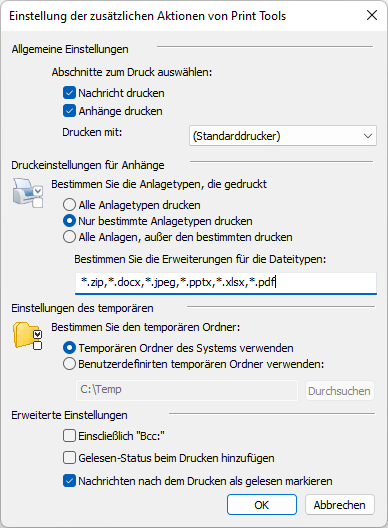Click the Abbrechen button to cancel

340,504
